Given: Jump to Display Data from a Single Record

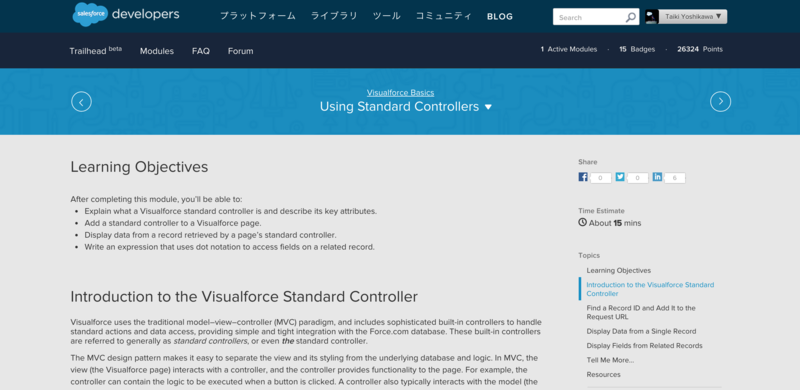Looking at the screenshot, I should 641,331.
